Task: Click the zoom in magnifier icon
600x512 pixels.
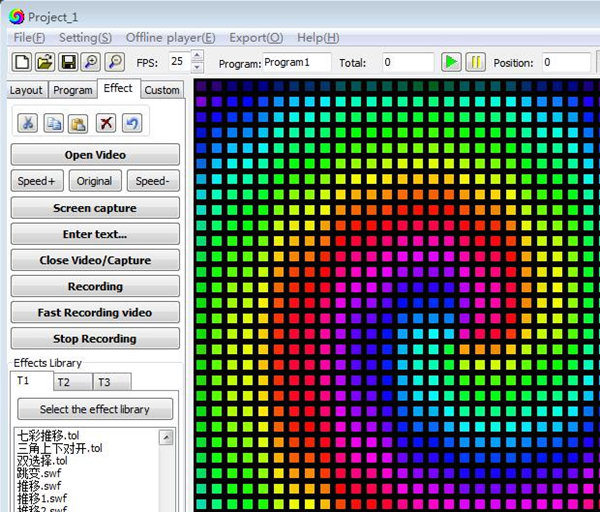Action: tap(91, 62)
